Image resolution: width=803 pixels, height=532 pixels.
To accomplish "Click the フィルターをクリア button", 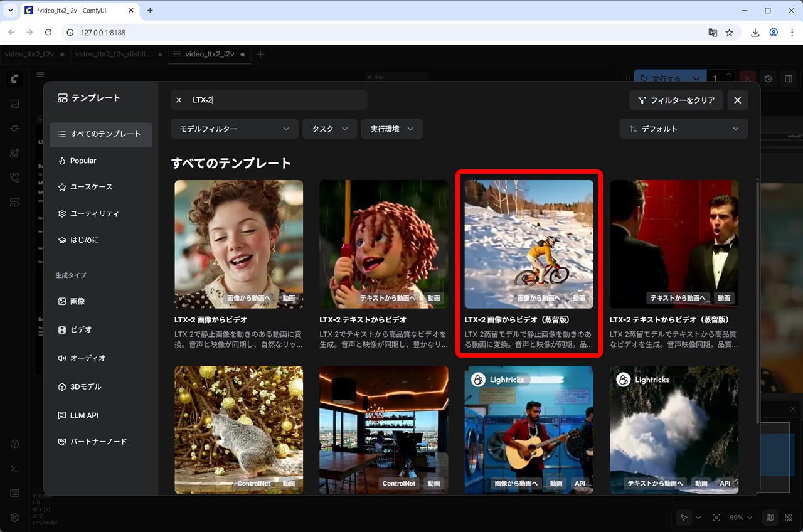I will pyautogui.click(x=676, y=100).
